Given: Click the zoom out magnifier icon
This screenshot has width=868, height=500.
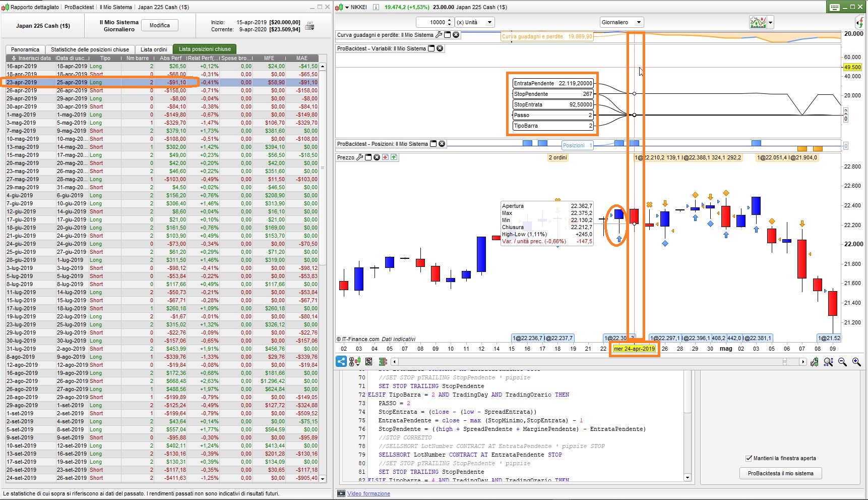Looking at the screenshot, I should (842, 362).
